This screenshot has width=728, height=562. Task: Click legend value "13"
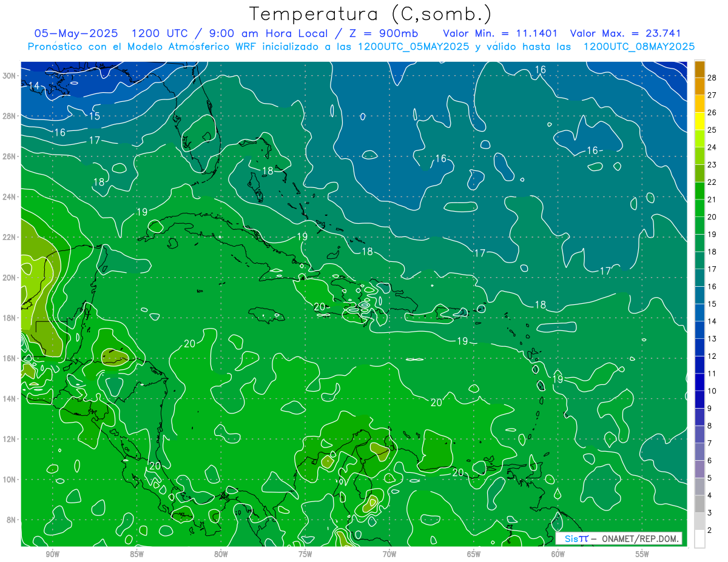(x=712, y=338)
